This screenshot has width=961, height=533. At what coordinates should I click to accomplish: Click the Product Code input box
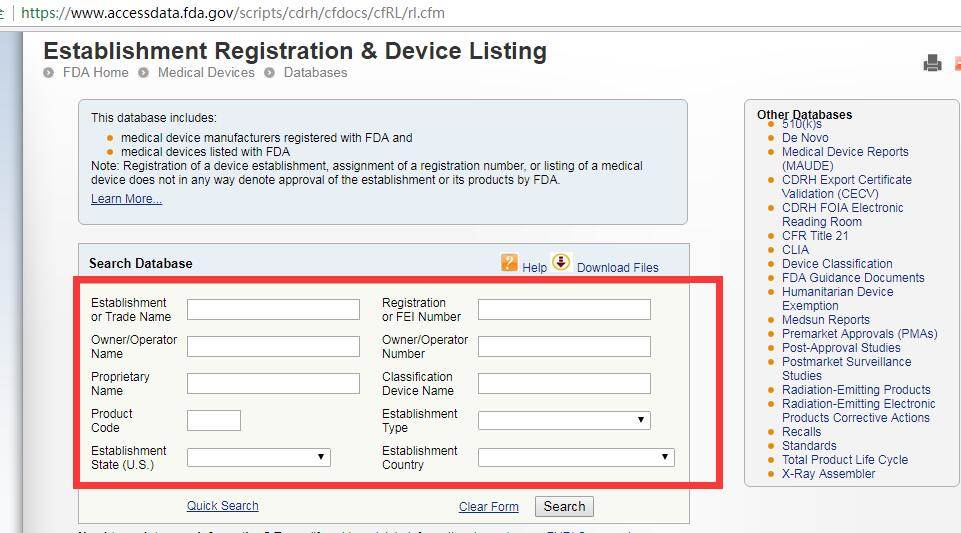point(214,420)
